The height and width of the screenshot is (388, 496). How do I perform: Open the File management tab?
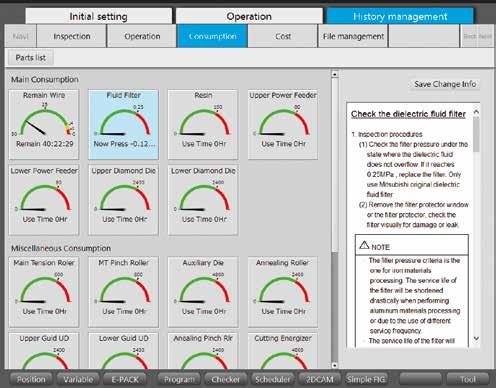click(x=353, y=36)
